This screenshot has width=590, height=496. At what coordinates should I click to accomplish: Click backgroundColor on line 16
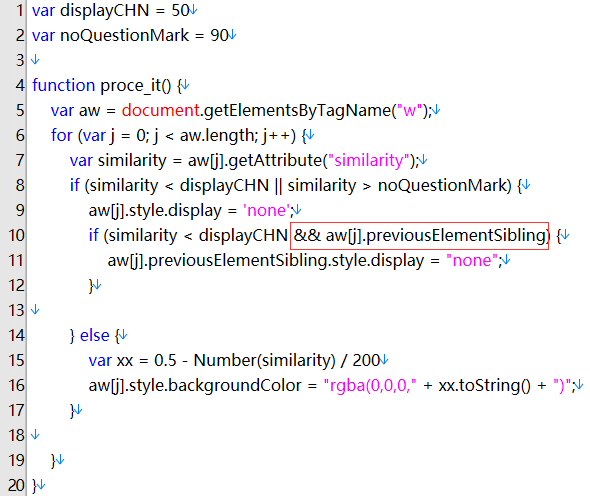235,385
